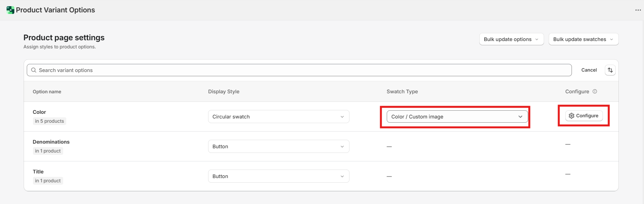
Task: Click the Option name column header
Action: (47, 92)
